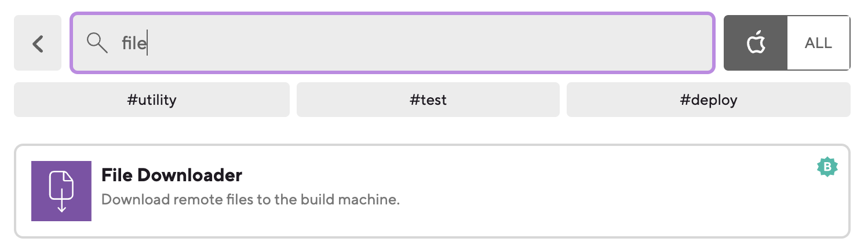Switch platform filter to ALL
This screenshot has height=249, width=868.
pyautogui.click(x=818, y=43)
